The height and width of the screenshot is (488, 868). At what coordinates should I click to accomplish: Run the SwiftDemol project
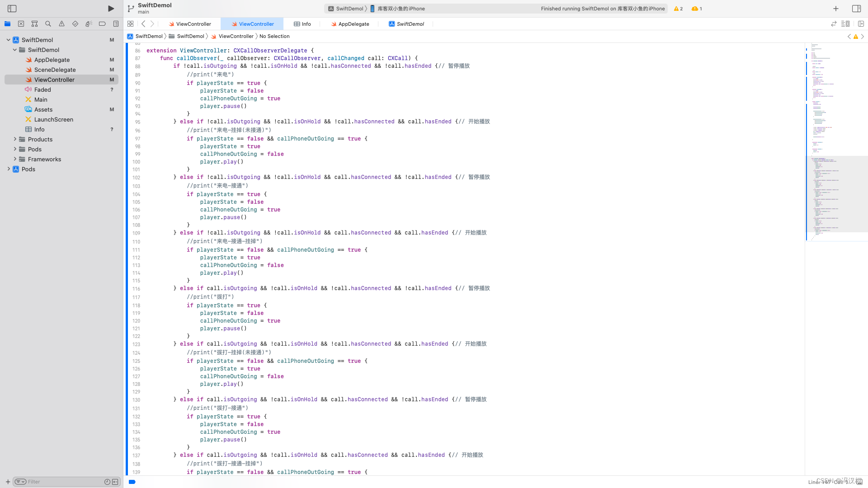(111, 9)
